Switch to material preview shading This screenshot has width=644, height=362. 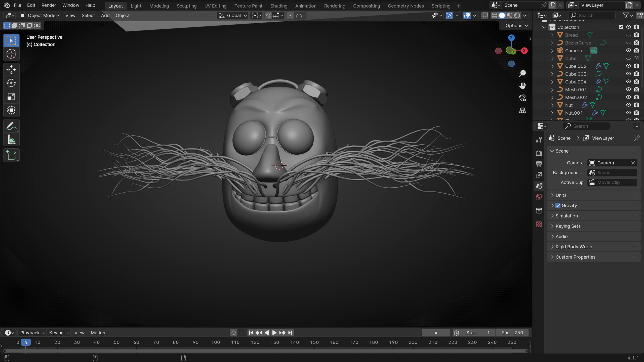click(509, 16)
